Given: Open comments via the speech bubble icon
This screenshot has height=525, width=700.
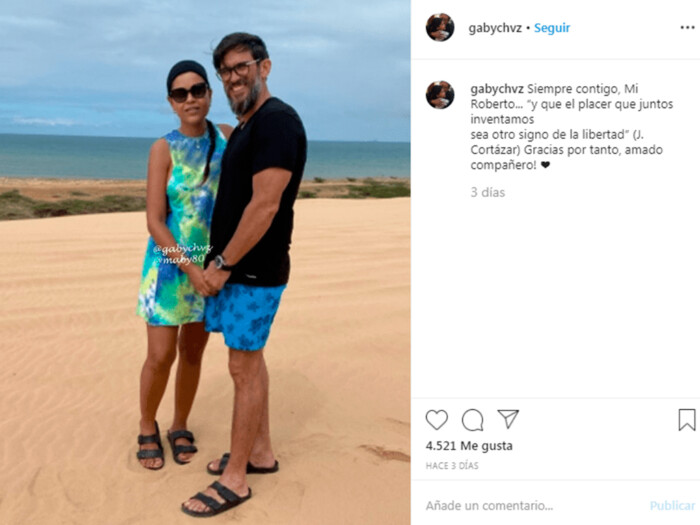Looking at the screenshot, I should 472,420.
